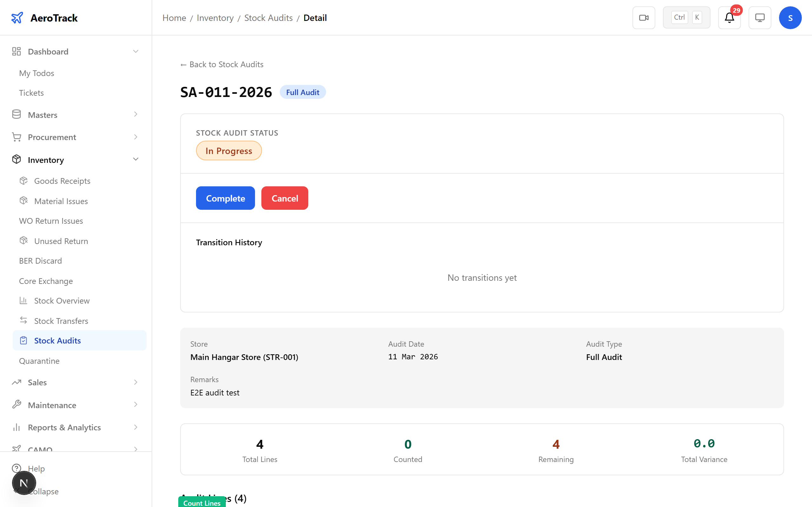Collapse the Inventory section
Viewport: 812px width, 507px height.
point(135,159)
